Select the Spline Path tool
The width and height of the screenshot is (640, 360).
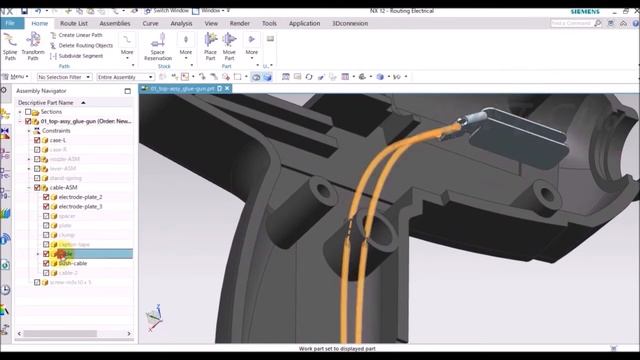pos(10,47)
